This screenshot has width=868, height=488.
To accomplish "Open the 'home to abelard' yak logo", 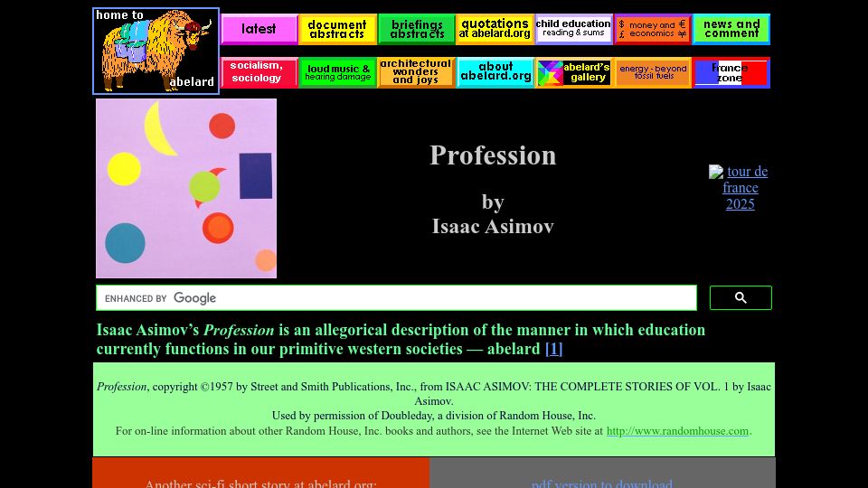I will [156, 51].
